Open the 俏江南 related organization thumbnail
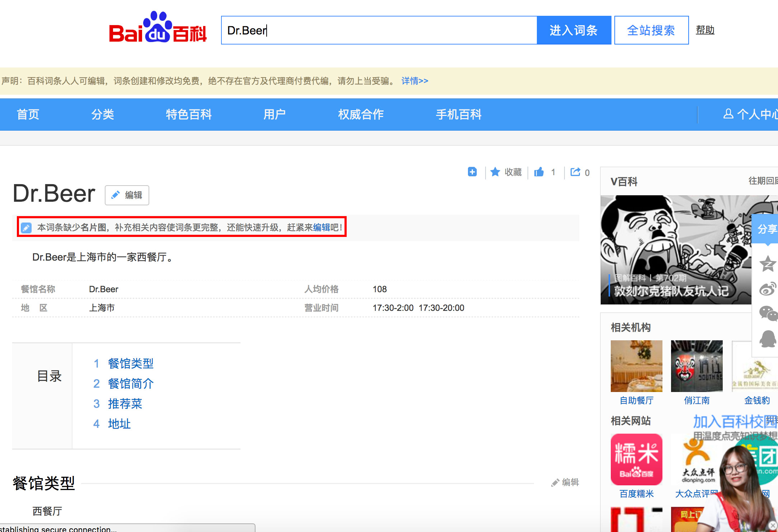 click(x=696, y=366)
